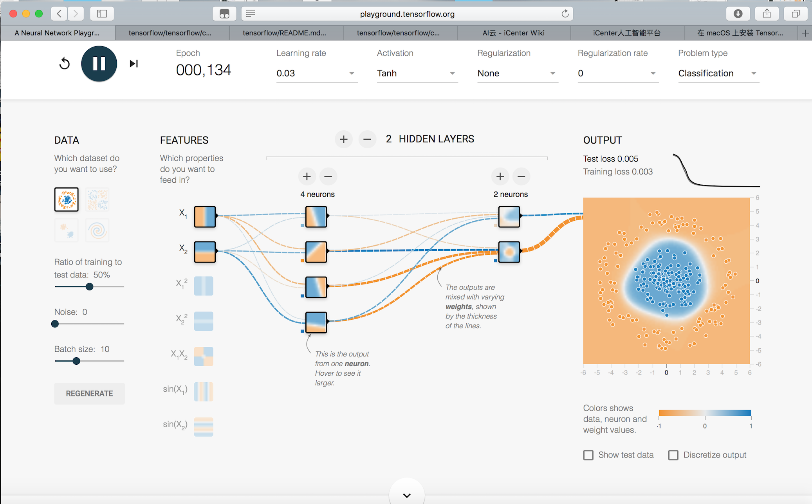Expand the page with bottom chevron

(407, 495)
